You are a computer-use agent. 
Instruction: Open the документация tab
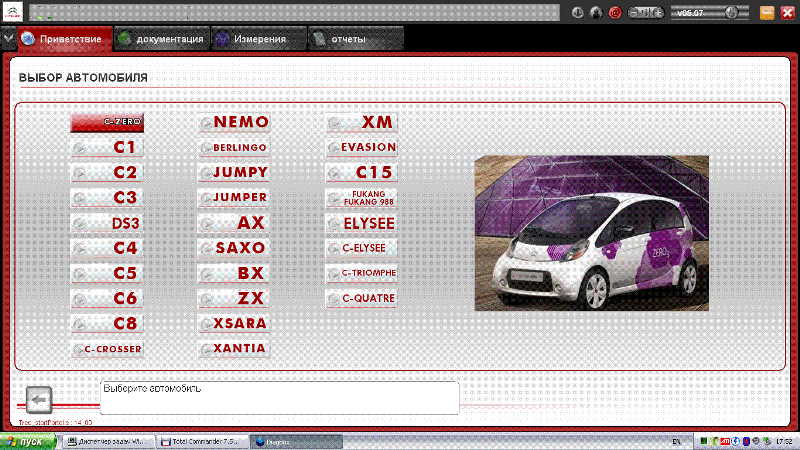[161, 39]
